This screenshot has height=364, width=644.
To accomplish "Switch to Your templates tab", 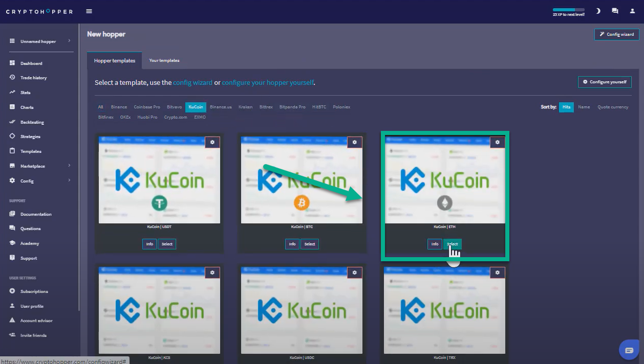I will click(164, 60).
